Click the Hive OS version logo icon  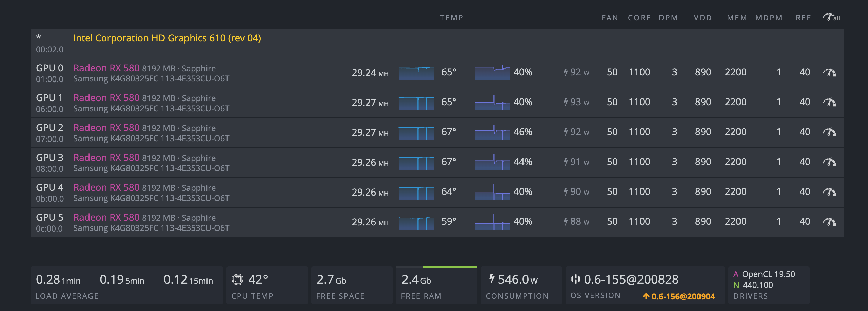(575, 279)
